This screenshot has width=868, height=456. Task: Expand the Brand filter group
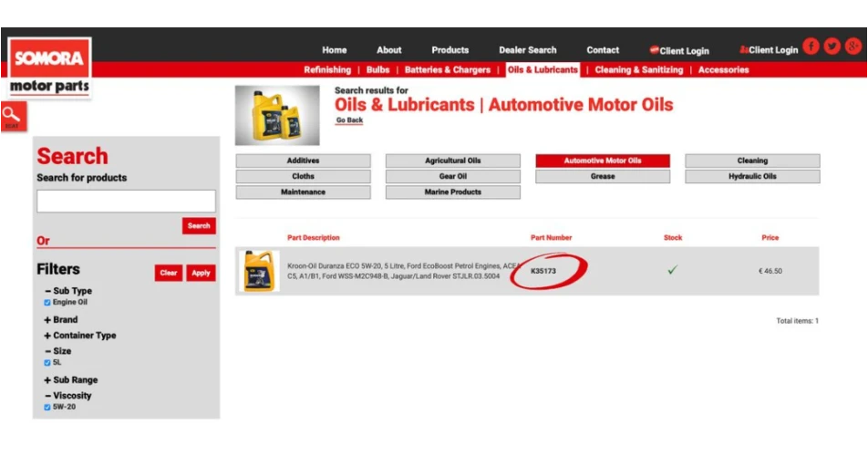61,320
